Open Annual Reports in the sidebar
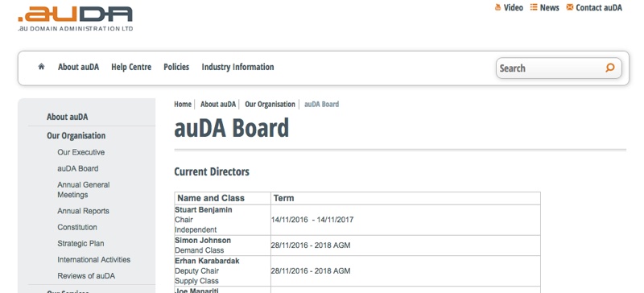The width and height of the screenshot is (644, 293). click(84, 211)
